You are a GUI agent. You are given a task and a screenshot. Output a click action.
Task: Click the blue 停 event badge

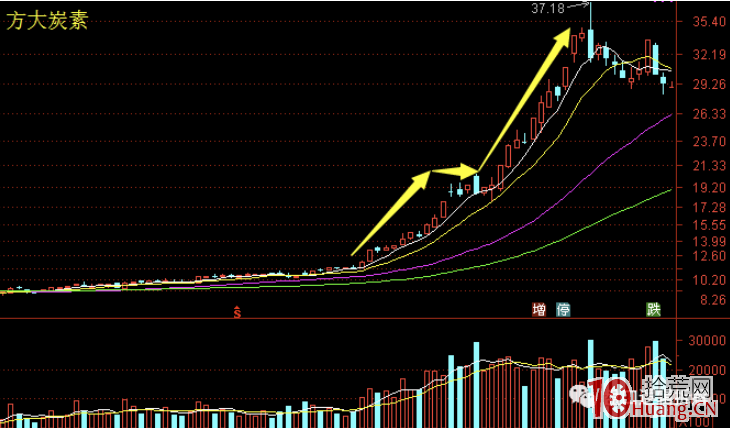pos(563,309)
